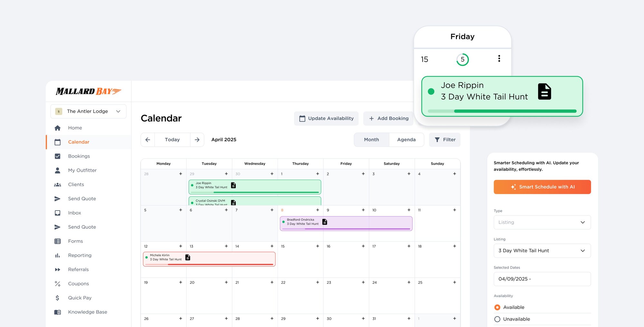Click the progress bar on Joe Rippin's popup card
Image resolution: width=644 pixels, height=327 pixels.
[502, 111]
